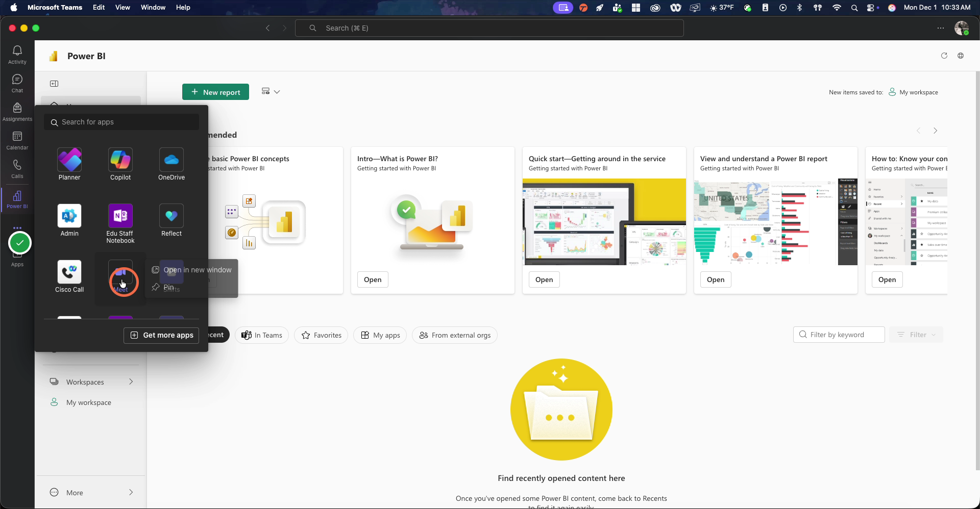Open the globe icon in Power BI header

(961, 56)
